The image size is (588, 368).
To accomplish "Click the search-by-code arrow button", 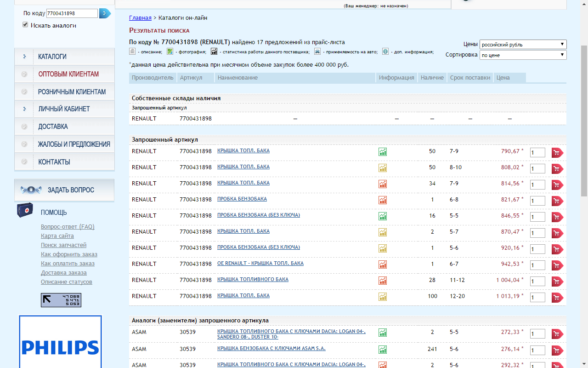I will (x=105, y=13).
